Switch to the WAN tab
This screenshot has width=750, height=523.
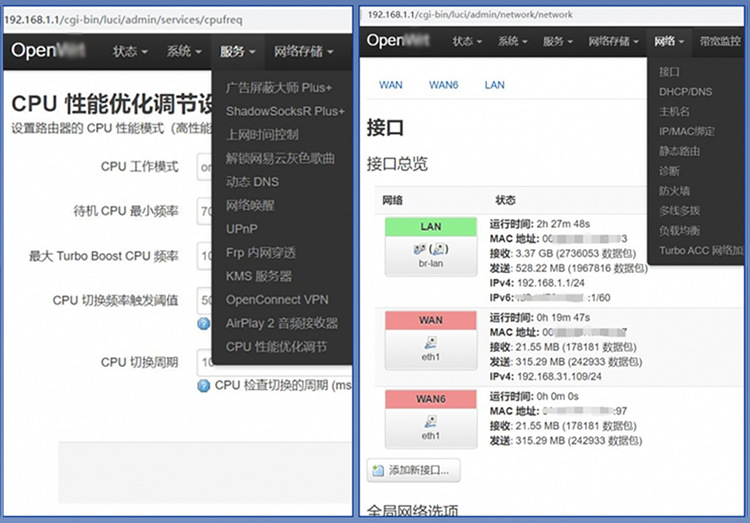[x=390, y=85]
